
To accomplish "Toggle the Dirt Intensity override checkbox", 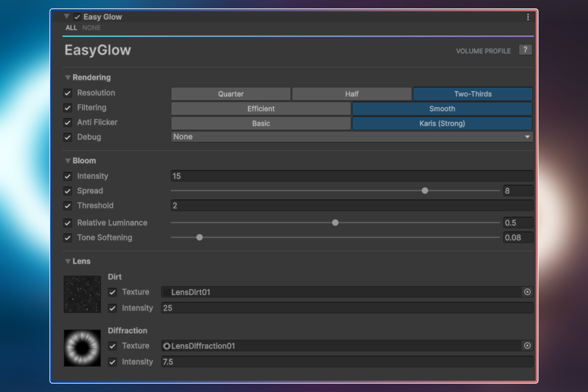I will pyautogui.click(x=113, y=308).
